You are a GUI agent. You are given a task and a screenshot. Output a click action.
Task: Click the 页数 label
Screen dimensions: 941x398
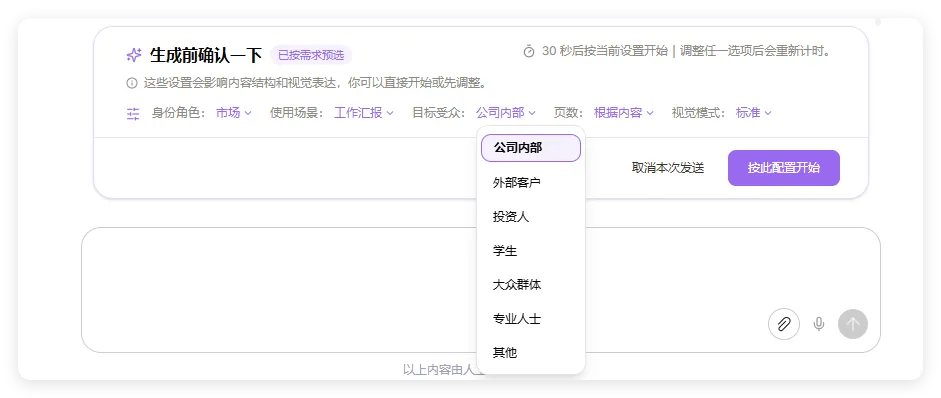click(x=569, y=112)
